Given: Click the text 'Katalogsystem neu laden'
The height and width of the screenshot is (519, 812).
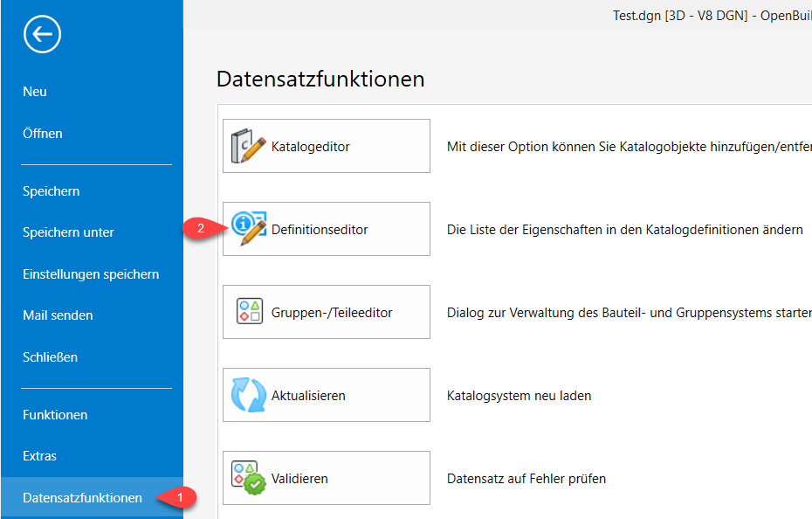Looking at the screenshot, I should pos(519,396).
